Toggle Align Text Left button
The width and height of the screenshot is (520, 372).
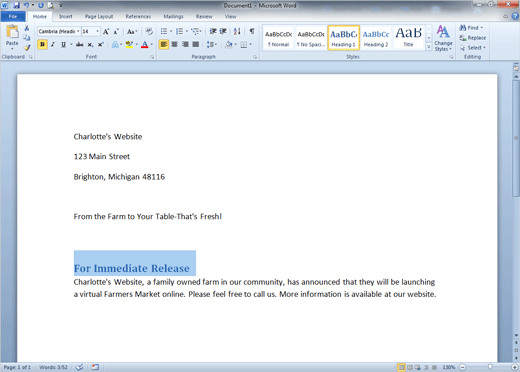(164, 44)
